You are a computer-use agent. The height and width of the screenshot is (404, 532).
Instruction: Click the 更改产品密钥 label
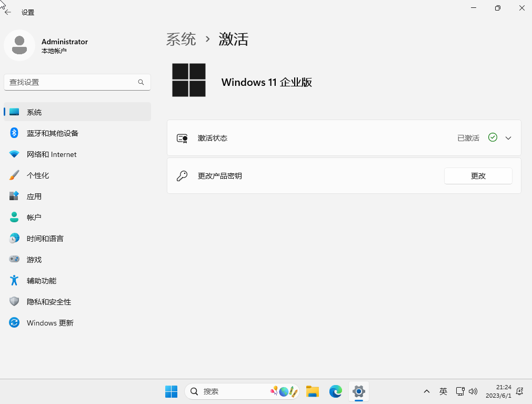point(220,176)
